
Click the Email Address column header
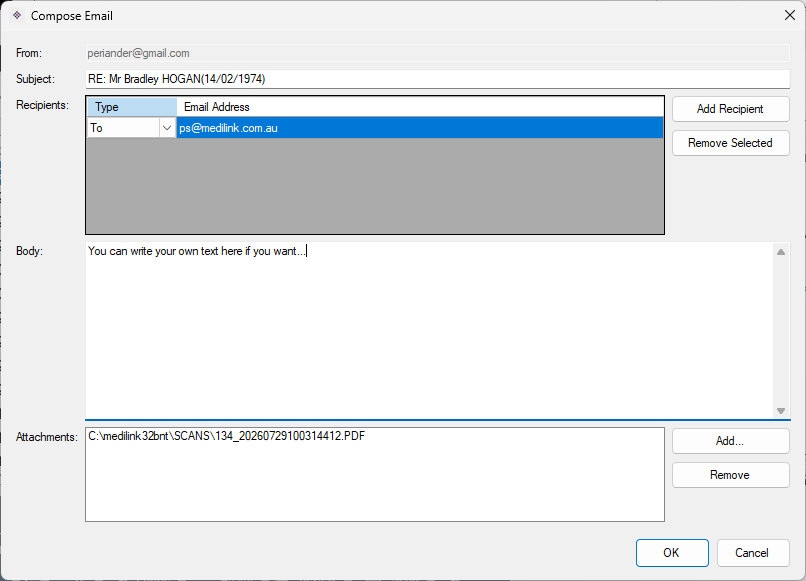click(x=420, y=107)
